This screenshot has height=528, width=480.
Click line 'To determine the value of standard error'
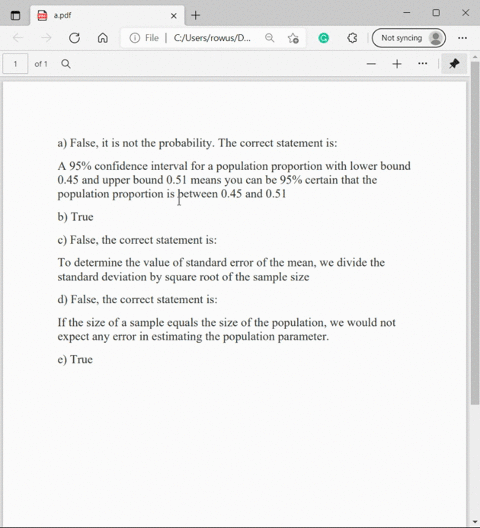point(221,262)
